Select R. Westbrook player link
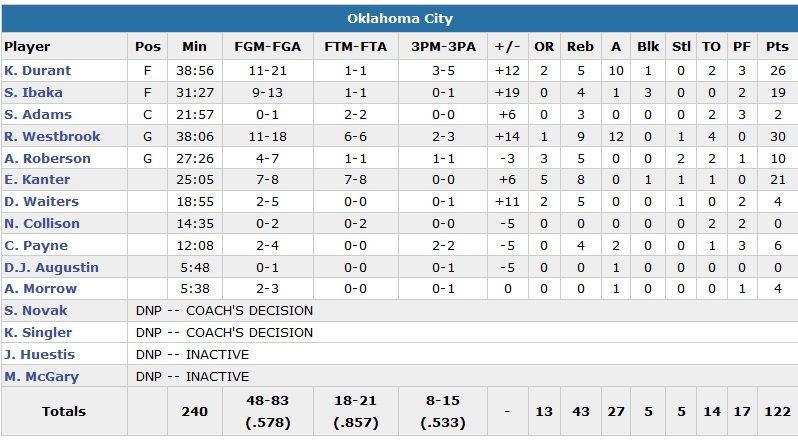The width and height of the screenshot is (798, 443). coord(42,137)
